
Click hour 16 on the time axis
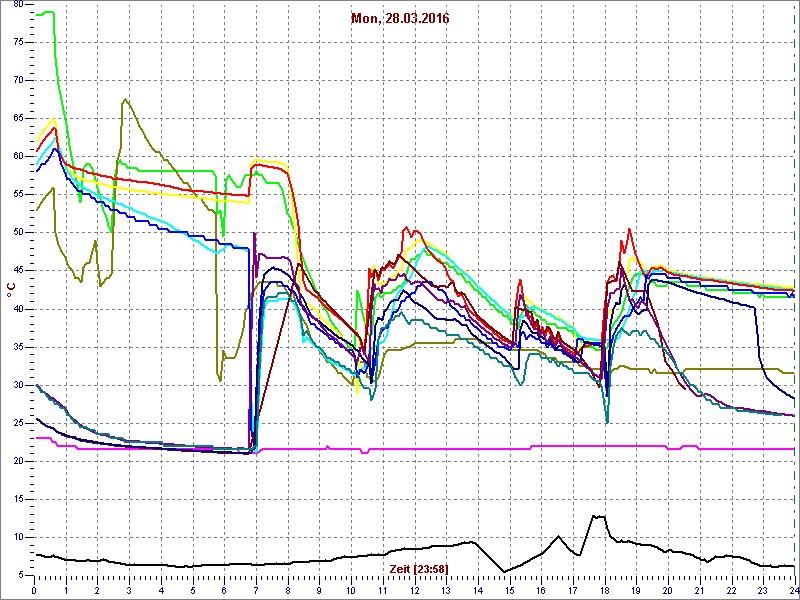[541, 590]
